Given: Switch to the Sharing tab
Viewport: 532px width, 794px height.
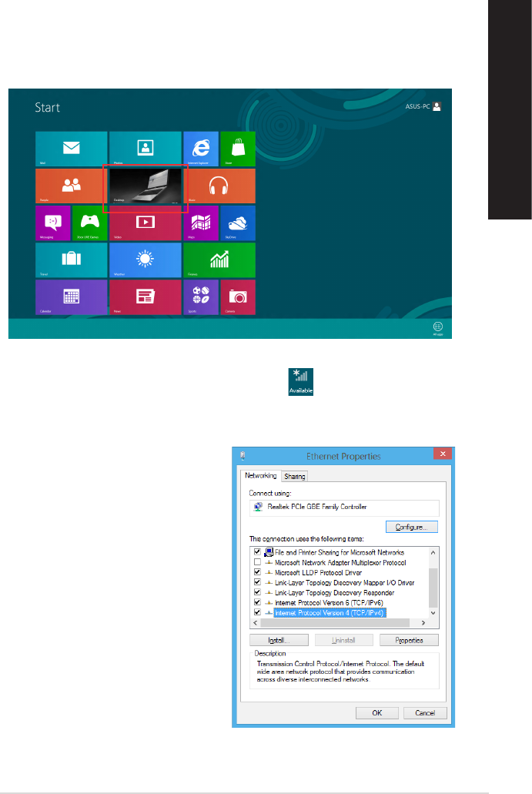Looking at the screenshot, I should tap(295, 477).
